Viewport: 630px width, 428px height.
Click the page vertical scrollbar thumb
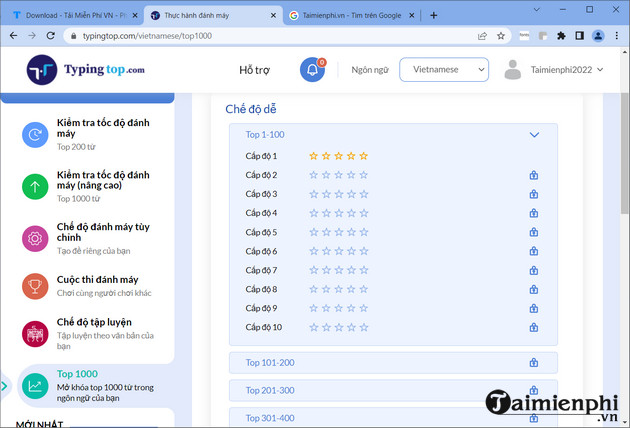625,153
